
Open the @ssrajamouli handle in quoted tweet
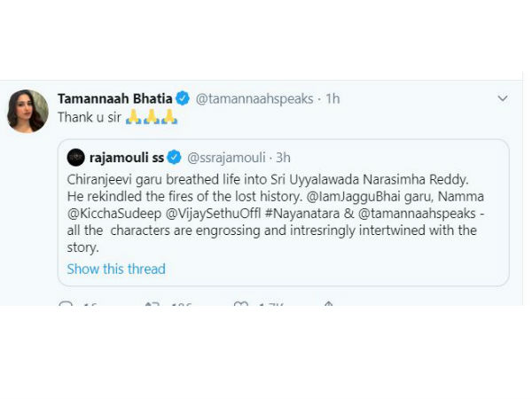point(226,158)
